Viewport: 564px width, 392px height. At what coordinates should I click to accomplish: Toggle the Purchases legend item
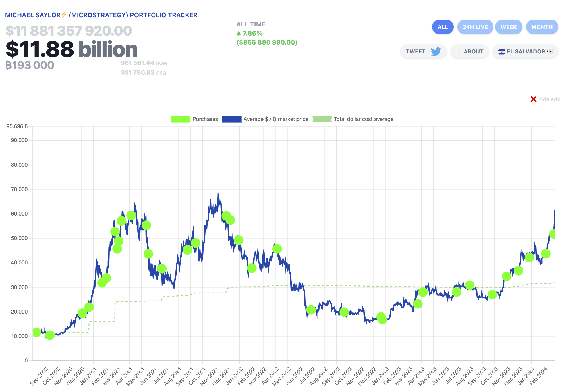click(194, 119)
